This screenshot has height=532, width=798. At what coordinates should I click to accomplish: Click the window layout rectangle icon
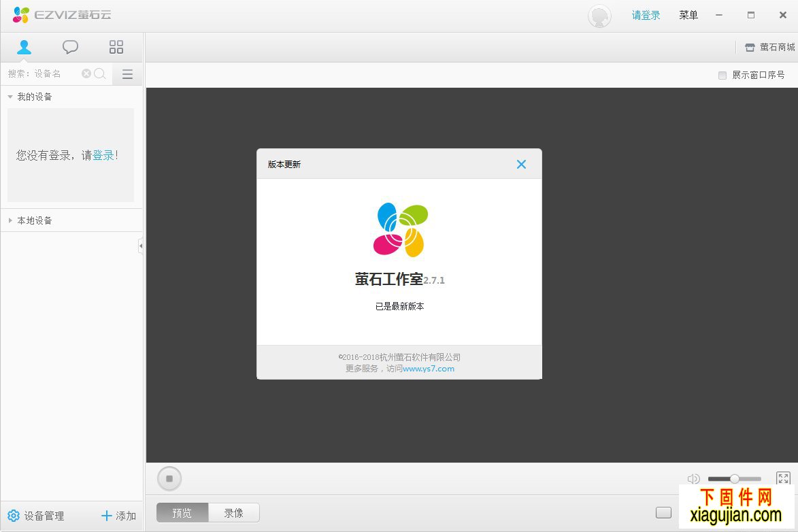pyautogui.click(x=664, y=513)
